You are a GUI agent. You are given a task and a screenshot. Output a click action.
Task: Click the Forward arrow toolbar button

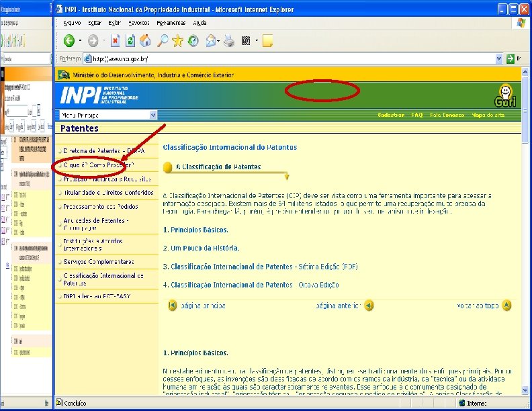(93, 41)
